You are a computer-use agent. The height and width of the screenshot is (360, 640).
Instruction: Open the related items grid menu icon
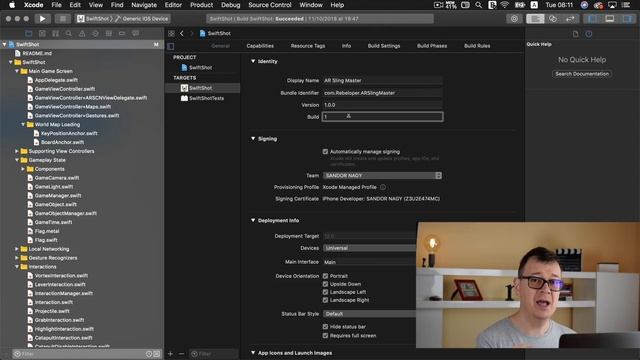point(171,33)
